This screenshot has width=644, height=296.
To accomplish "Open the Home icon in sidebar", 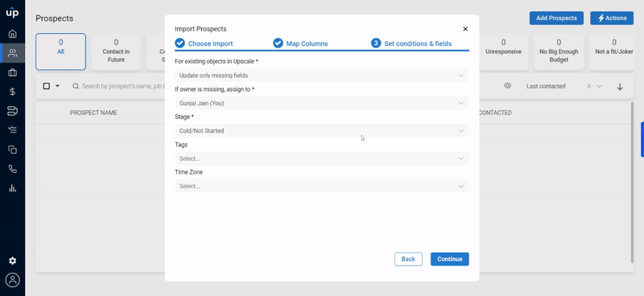I will [x=12, y=34].
